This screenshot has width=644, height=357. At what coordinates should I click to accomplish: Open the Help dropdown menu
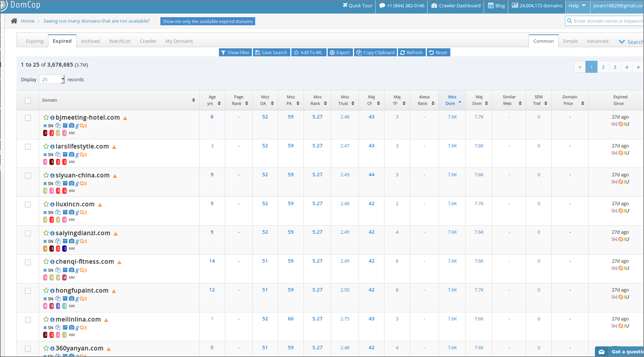pos(577,6)
